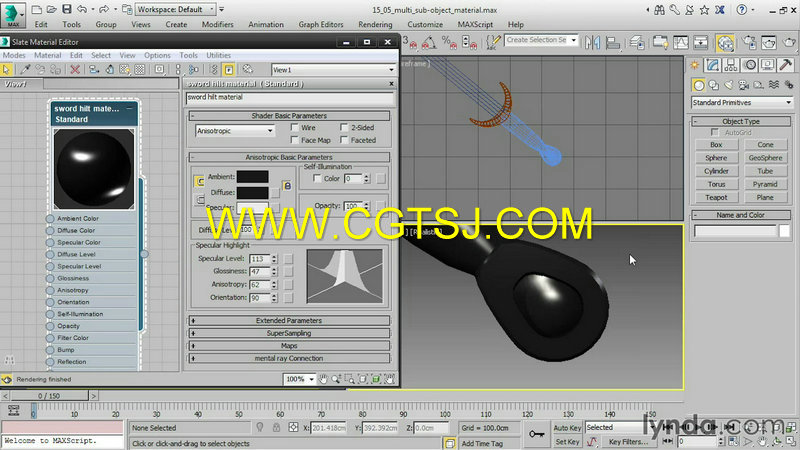800x450 pixels.
Task: Select the Shapes category icon
Action: (714, 85)
